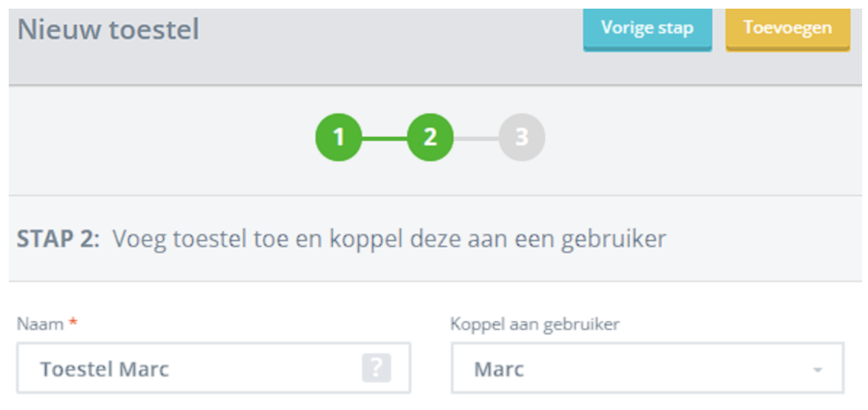Go back with the Vorige stap button
Viewport: 868px width, 410px height.
(646, 28)
